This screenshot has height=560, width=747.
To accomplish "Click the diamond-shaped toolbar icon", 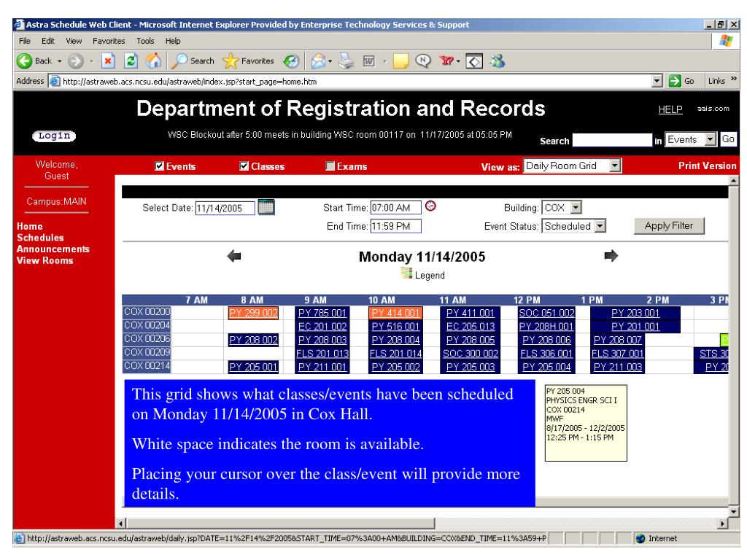I will point(474,61).
